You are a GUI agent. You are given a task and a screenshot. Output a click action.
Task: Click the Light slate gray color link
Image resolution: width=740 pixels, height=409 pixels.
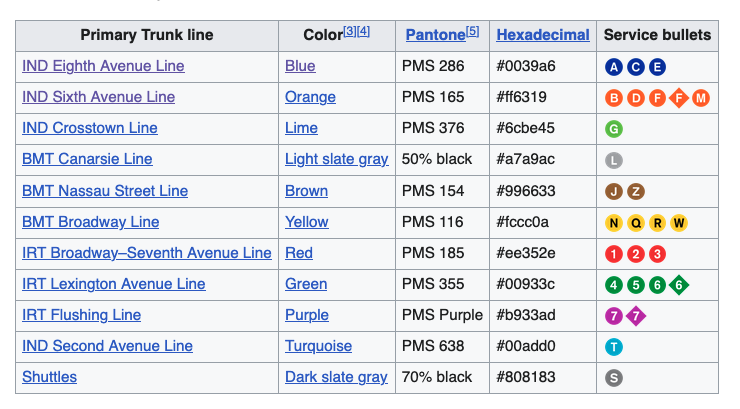(x=336, y=159)
